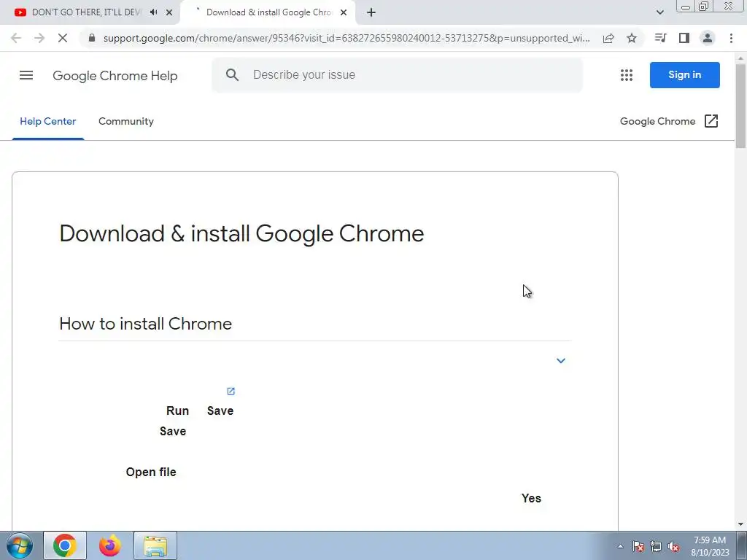
Task: View site information lock icon
Action: pyautogui.click(x=92, y=38)
